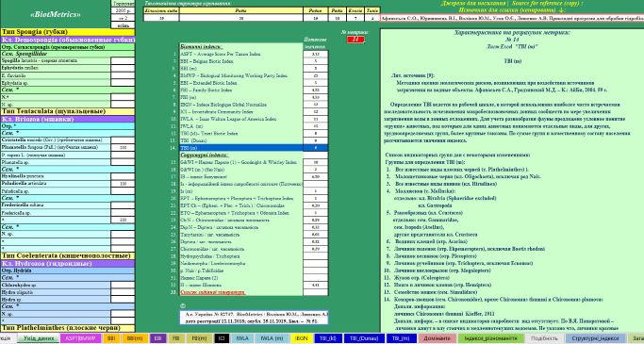
Task: Switch to the EBI sheet tab
Action: click(157, 338)
